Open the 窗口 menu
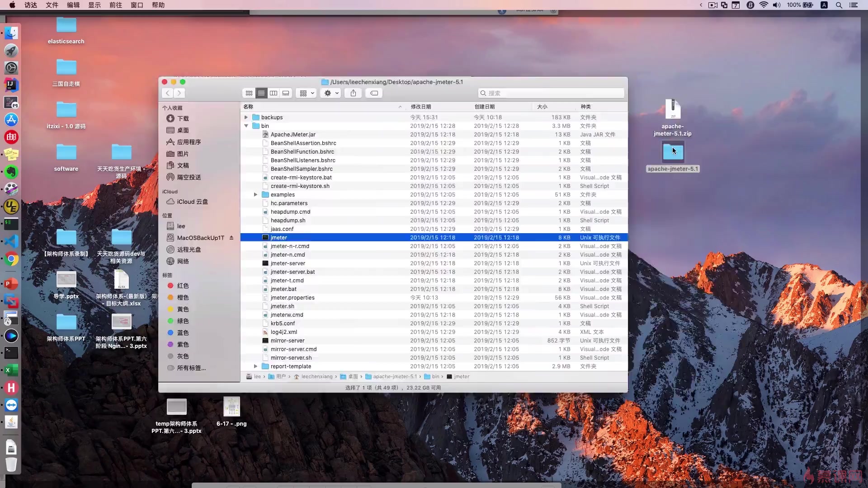 [137, 5]
